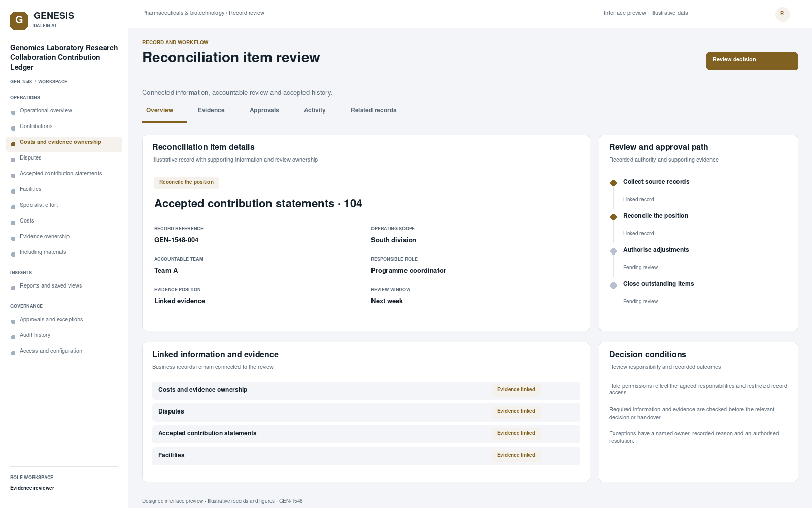Click the Pharmaceuticals & biotechnology breadcrumb
Screen dimensions: 812x508
point(183,13)
